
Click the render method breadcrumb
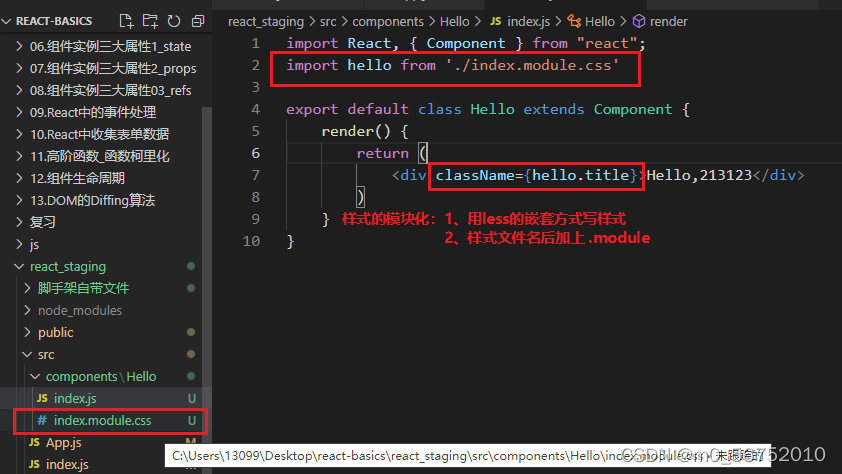point(669,21)
